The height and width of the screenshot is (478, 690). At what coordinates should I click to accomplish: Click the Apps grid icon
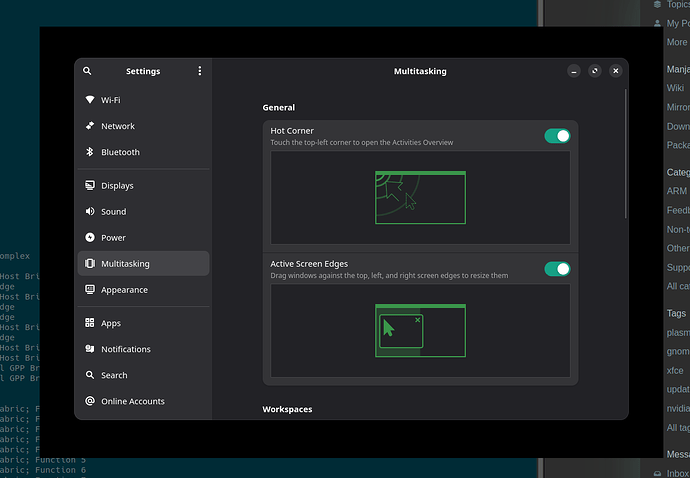click(90, 323)
